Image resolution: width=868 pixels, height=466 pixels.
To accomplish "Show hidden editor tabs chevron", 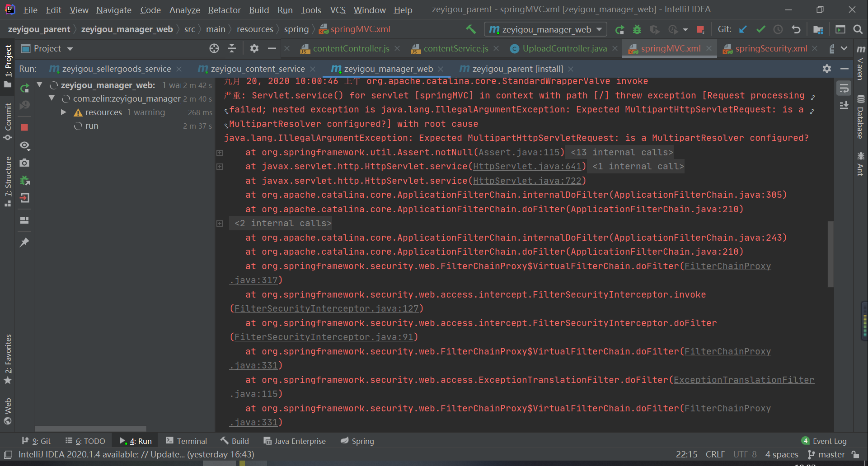I will click(x=844, y=48).
